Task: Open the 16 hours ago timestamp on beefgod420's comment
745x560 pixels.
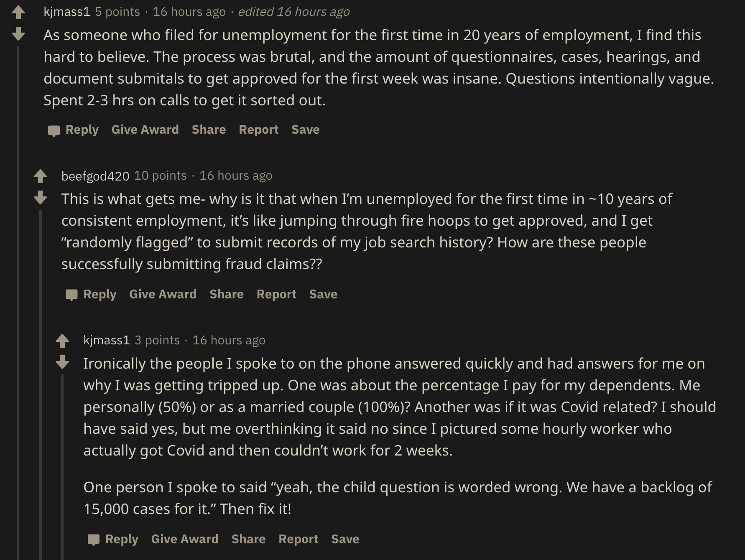Action: click(x=235, y=176)
